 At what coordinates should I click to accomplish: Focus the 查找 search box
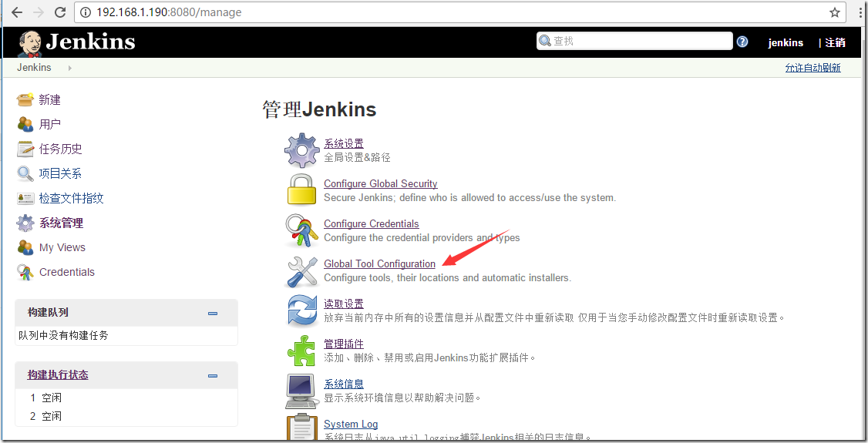pos(634,41)
